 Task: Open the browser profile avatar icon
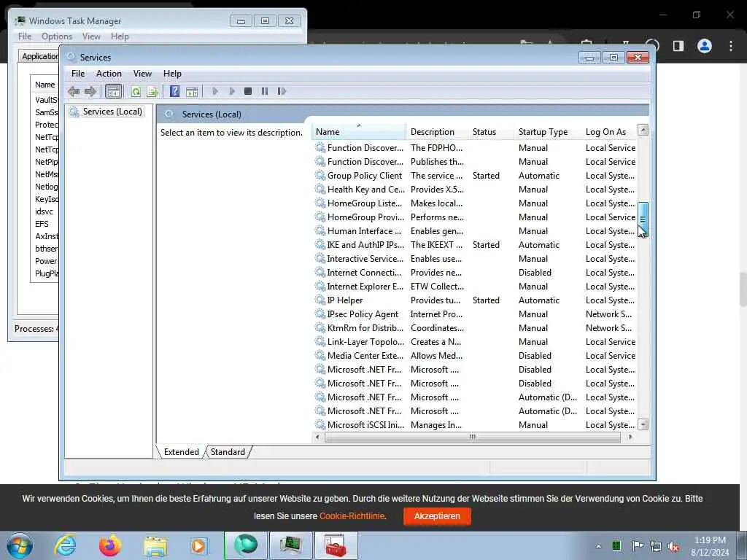705,46
